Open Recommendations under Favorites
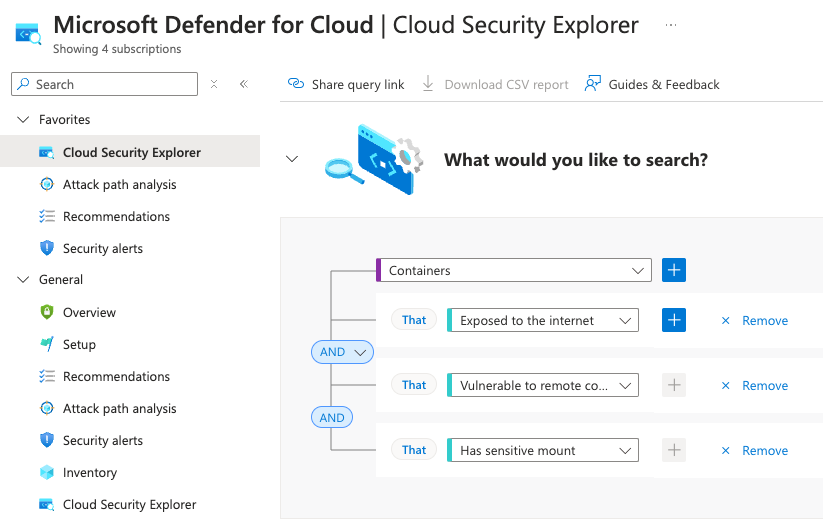The image size is (823, 524). (117, 216)
